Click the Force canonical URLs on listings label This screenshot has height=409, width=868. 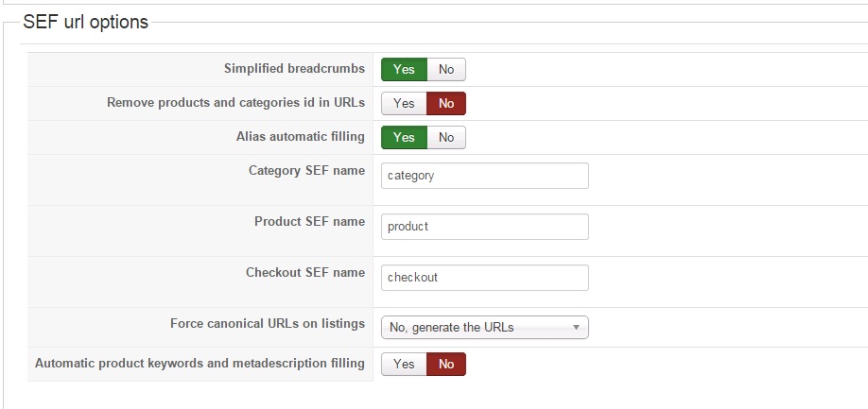click(x=267, y=324)
